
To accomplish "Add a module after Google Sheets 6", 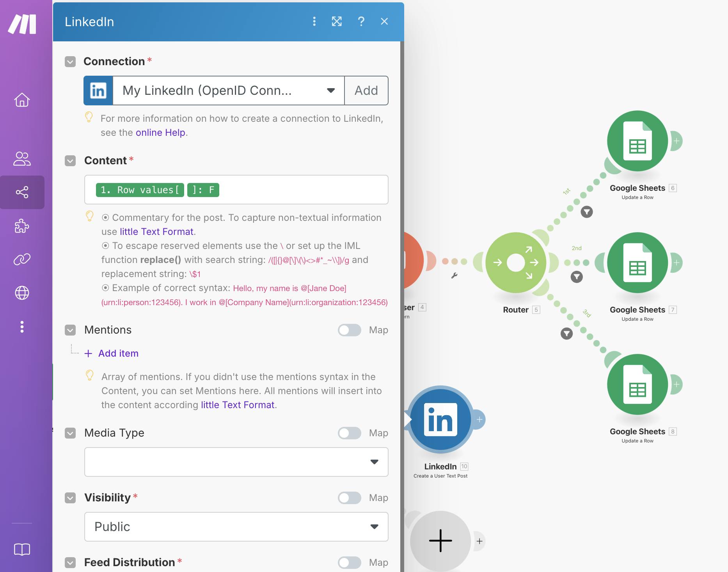I will click(677, 141).
